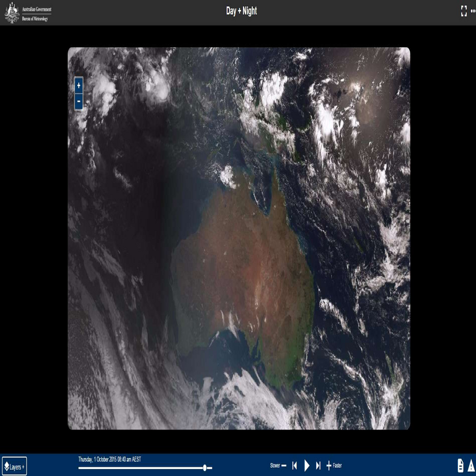Step to the next frame
This screenshot has height=476, width=476.
pos(319,465)
